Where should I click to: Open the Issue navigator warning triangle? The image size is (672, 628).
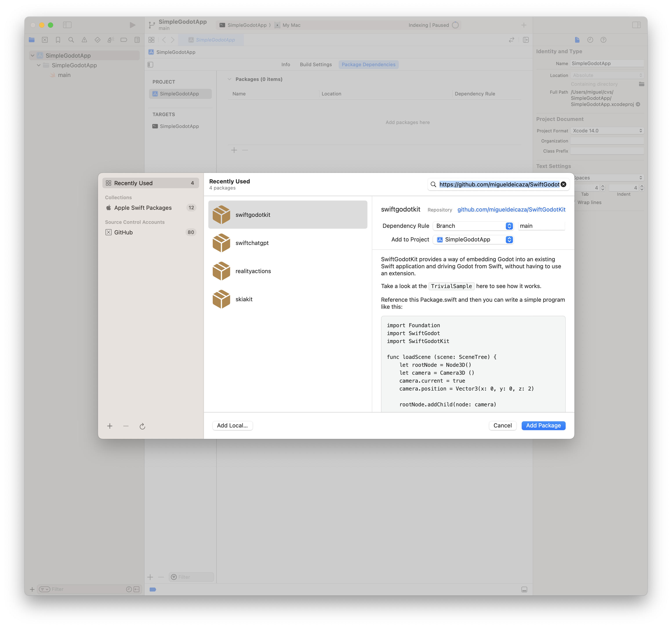coord(84,40)
